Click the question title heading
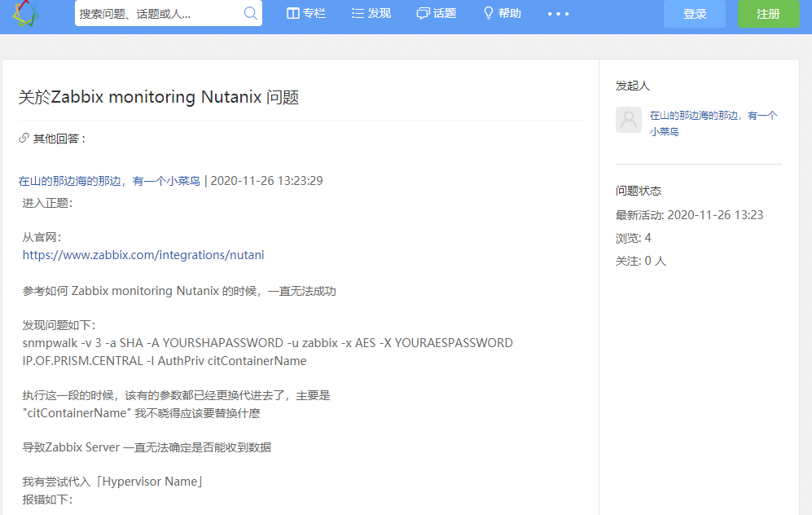812x515 pixels. [159, 97]
